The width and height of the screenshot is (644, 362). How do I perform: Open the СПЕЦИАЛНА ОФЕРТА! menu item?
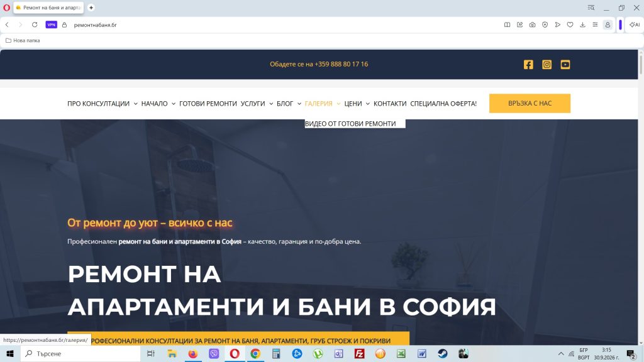click(443, 104)
